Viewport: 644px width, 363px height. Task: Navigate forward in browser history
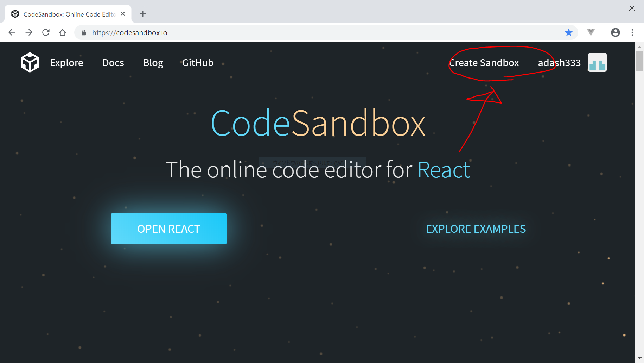[29, 32]
